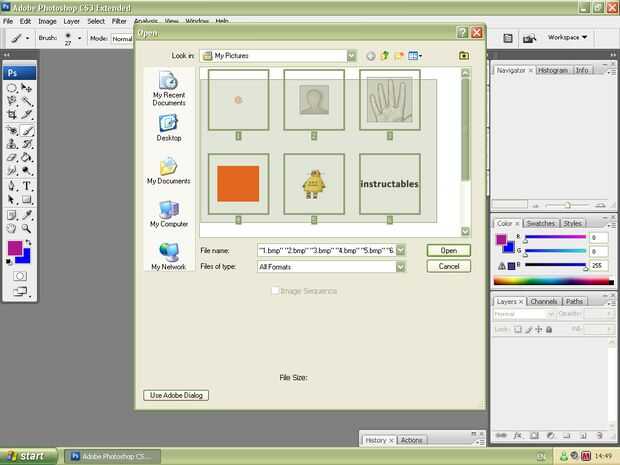
Task: Select the instructables logo thumbnail
Action: click(389, 184)
